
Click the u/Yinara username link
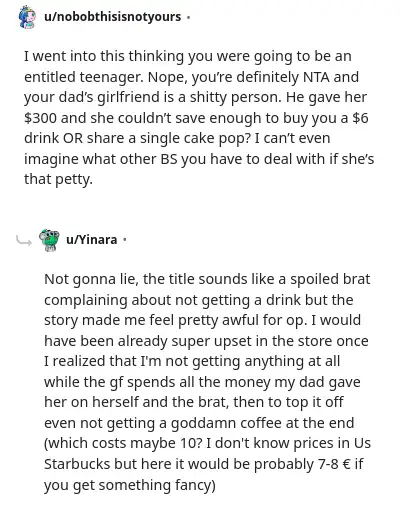click(92, 240)
